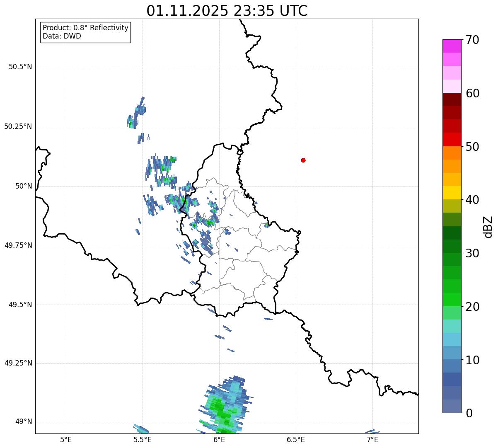The height and width of the screenshot is (448, 498).
Task: Click the 50°N latitude label
Action: tap(24, 186)
